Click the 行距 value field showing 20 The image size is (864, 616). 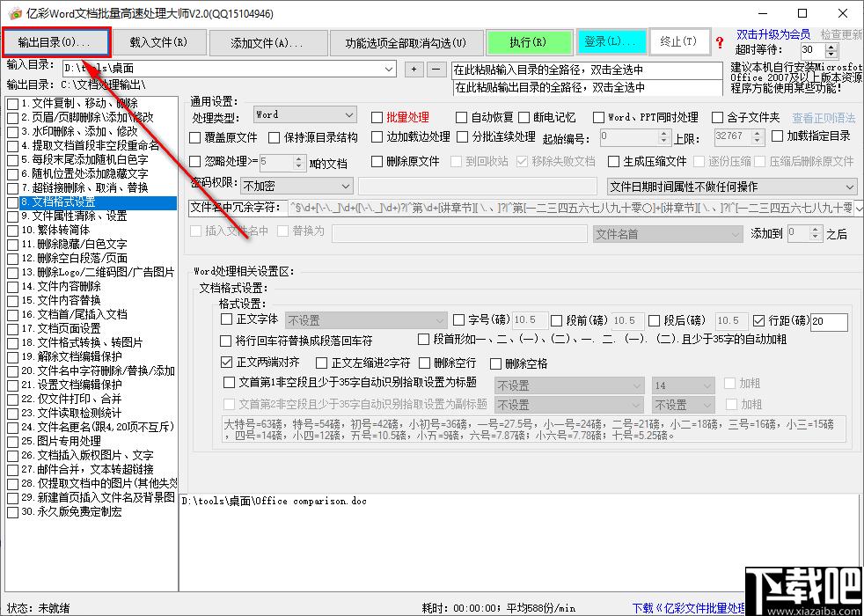pos(829,320)
